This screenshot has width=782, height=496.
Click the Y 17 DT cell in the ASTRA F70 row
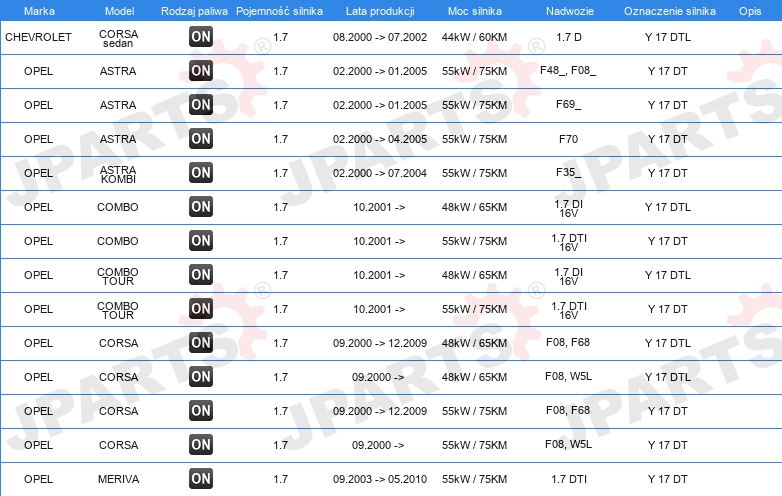[668, 139]
